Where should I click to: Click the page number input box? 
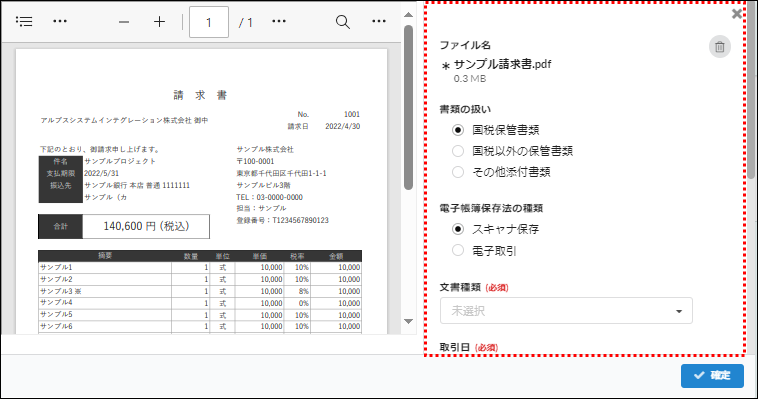tap(209, 22)
